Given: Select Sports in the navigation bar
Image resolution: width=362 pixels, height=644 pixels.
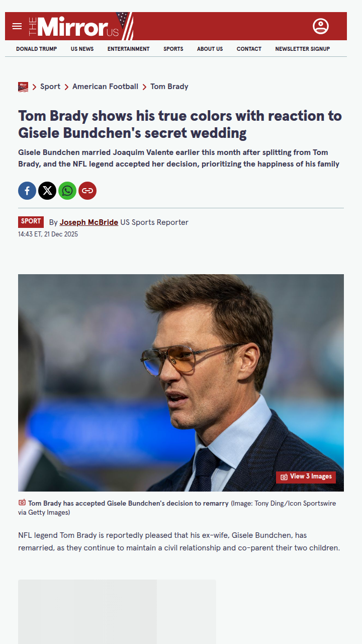Looking at the screenshot, I should point(173,49).
